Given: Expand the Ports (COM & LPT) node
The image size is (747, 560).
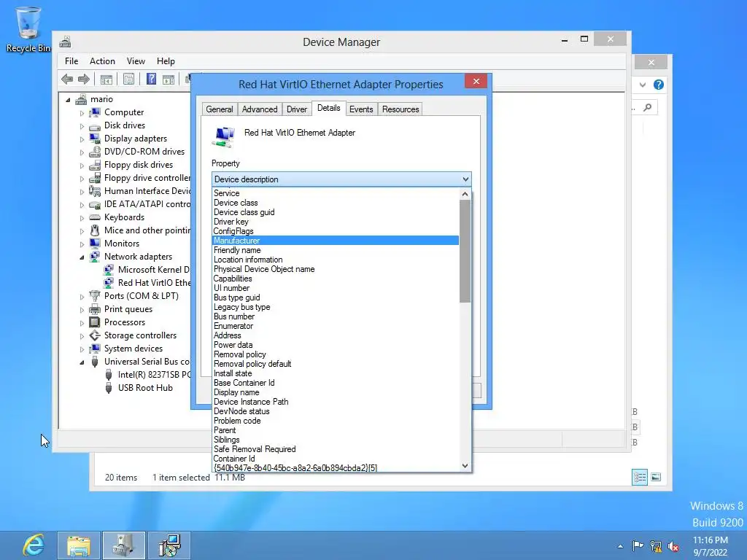Looking at the screenshot, I should click(x=82, y=297).
